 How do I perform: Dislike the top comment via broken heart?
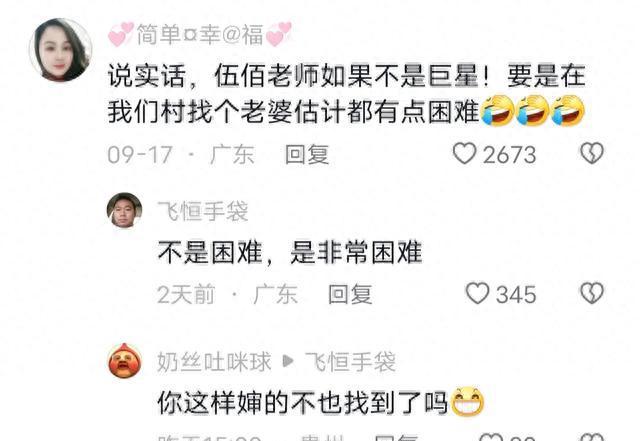(x=592, y=153)
